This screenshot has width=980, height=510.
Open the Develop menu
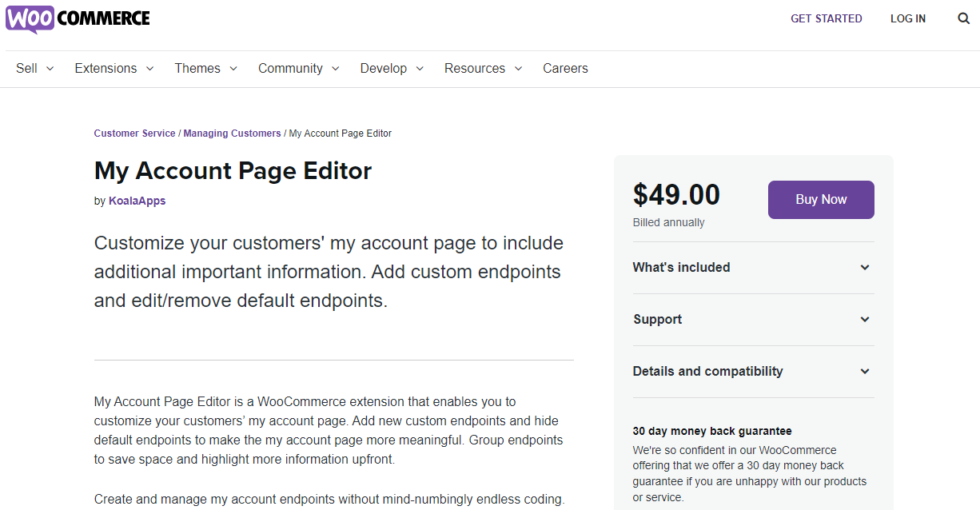[392, 69]
